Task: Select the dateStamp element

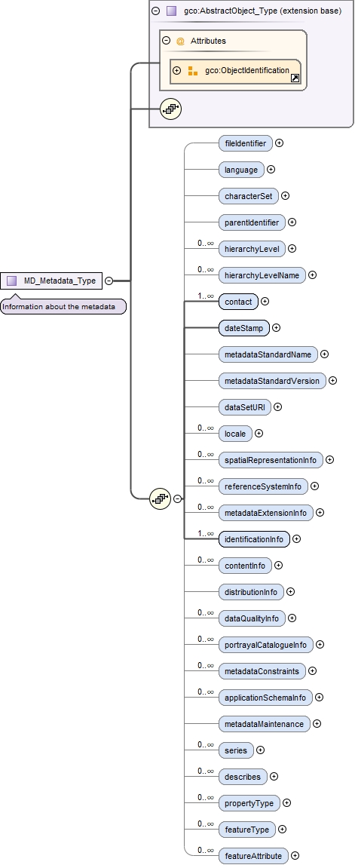Action: tap(244, 328)
